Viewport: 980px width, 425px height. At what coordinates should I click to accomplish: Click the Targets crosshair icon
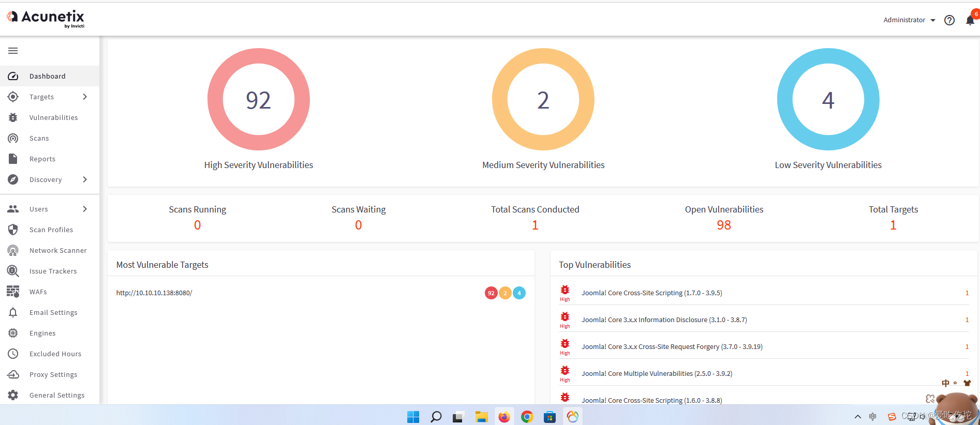[x=13, y=97]
